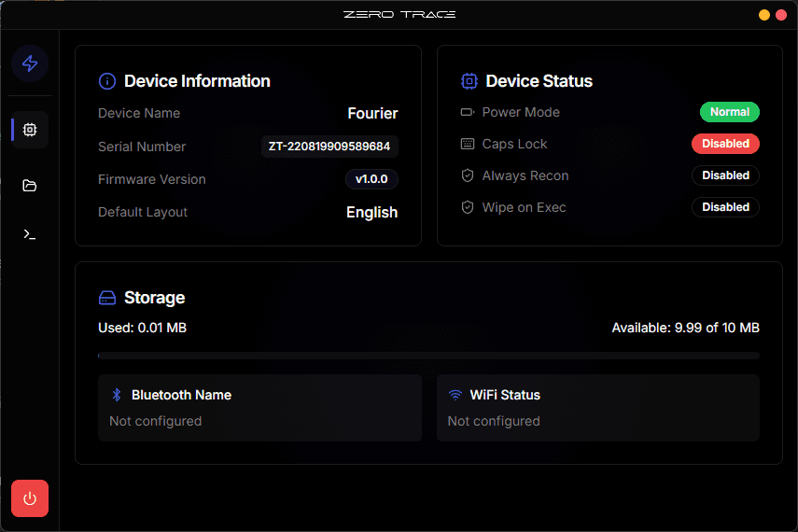
Task: Click the Used: 0.01 MB text
Action: click(143, 328)
